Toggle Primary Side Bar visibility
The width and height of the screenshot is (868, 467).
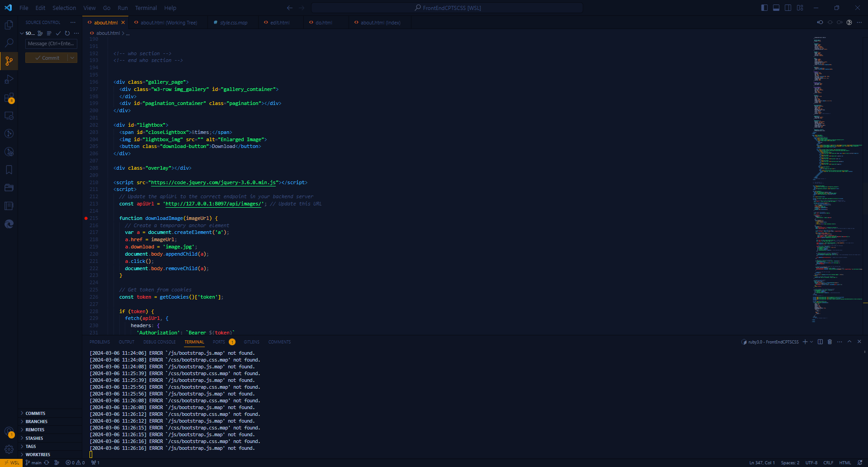pyautogui.click(x=764, y=8)
